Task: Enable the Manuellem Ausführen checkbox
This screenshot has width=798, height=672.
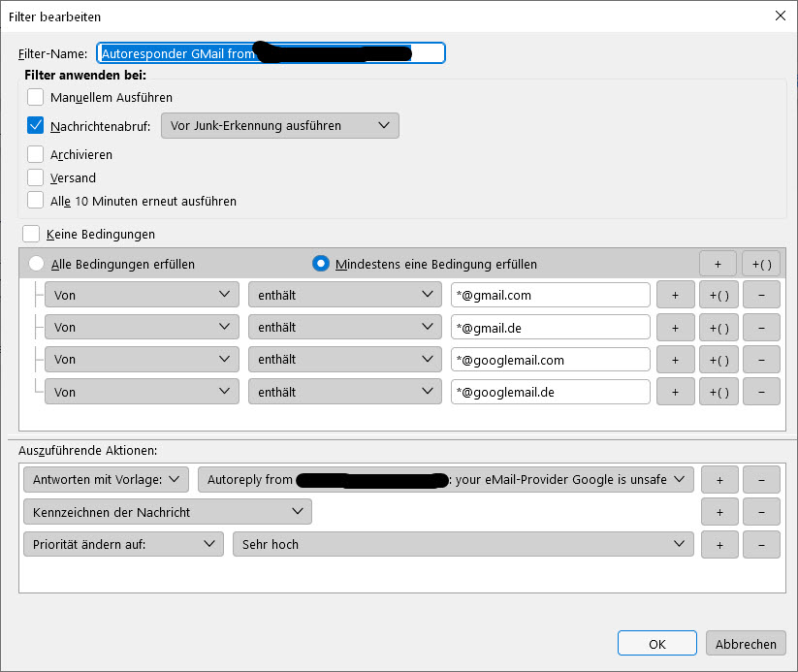Action: [x=36, y=97]
